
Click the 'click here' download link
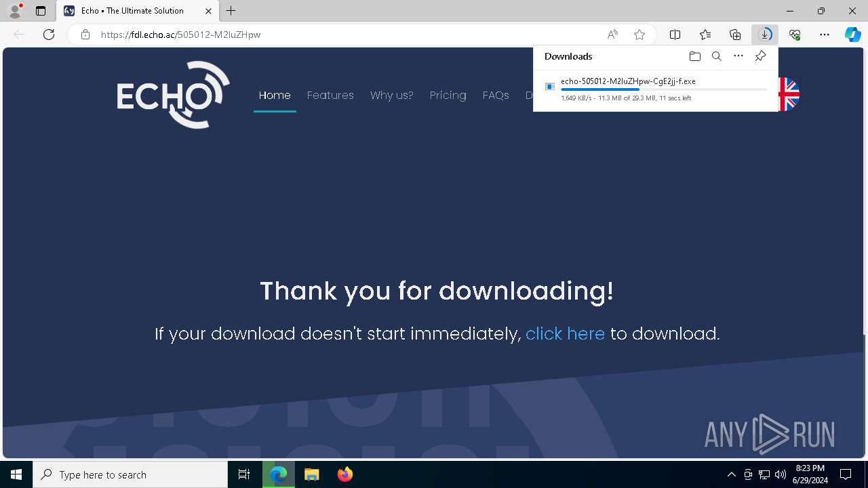tap(565, 333)
